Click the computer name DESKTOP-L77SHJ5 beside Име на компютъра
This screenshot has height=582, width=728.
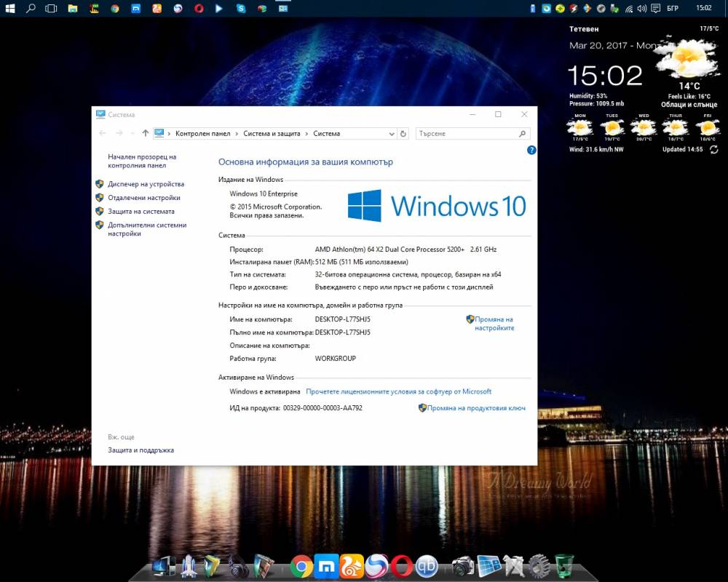click(343, 319)
